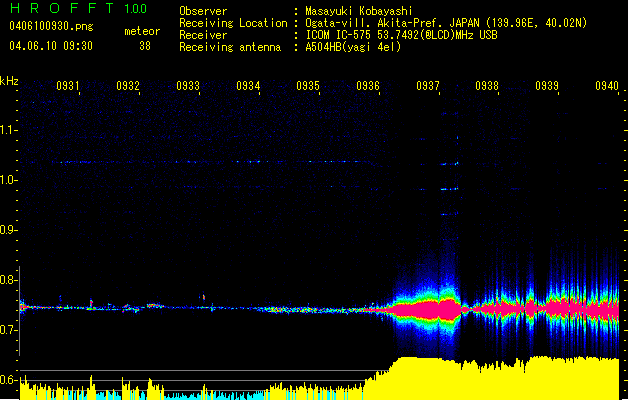Click the strong pink echo at 0937

427,310
